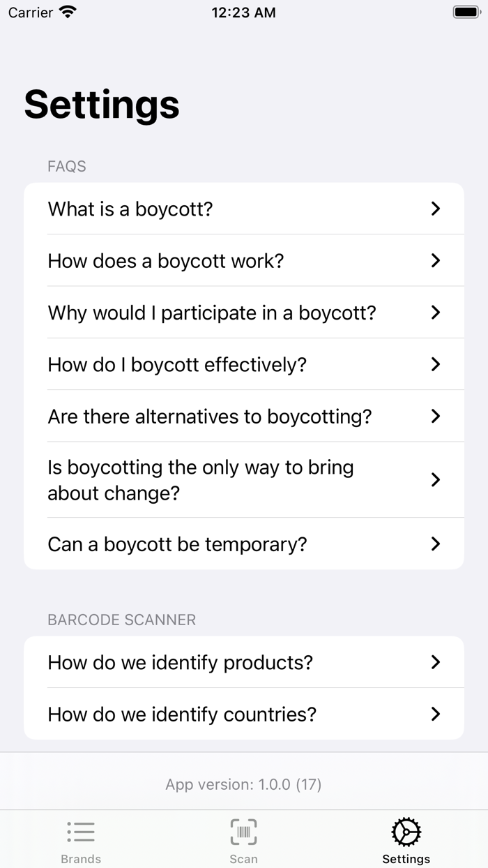
Task: Tap the app version text
Action: pos(243,784)
